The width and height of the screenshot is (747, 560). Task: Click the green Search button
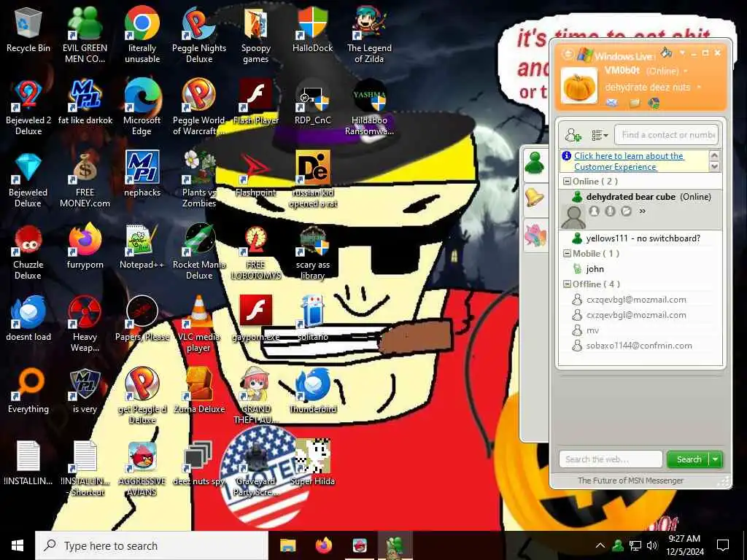pos(689,459)
